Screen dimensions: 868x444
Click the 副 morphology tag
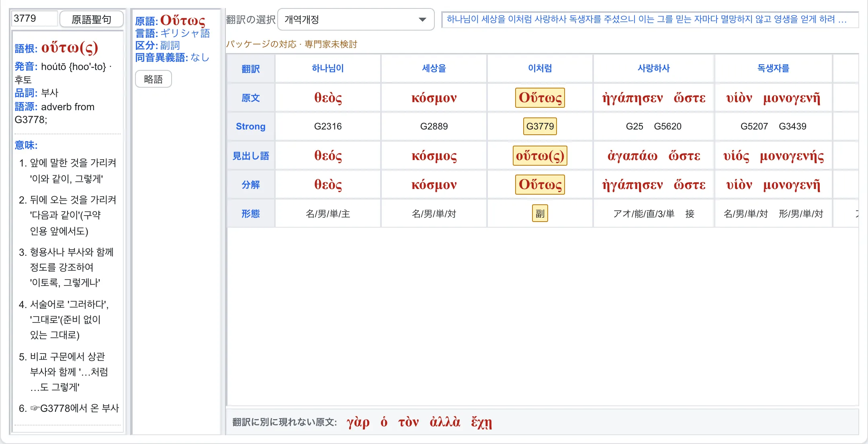540,214
